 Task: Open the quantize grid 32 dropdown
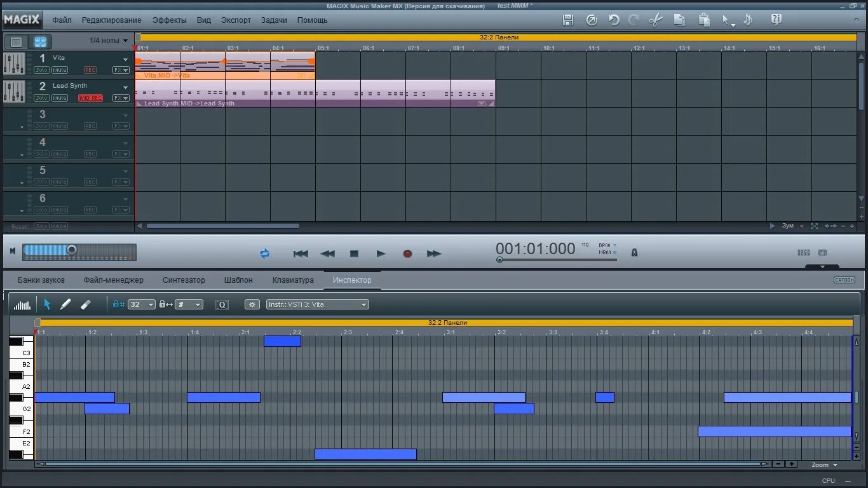(142, 304)
